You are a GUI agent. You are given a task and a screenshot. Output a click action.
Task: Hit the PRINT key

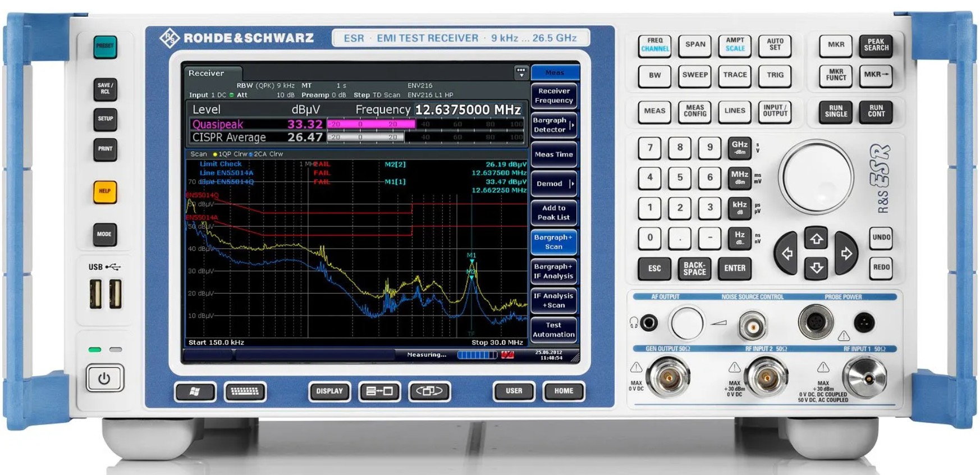click(x=105, y=149)
